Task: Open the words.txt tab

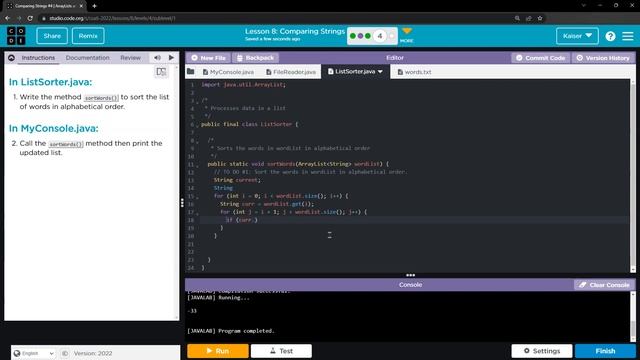Action: [415, 72]
